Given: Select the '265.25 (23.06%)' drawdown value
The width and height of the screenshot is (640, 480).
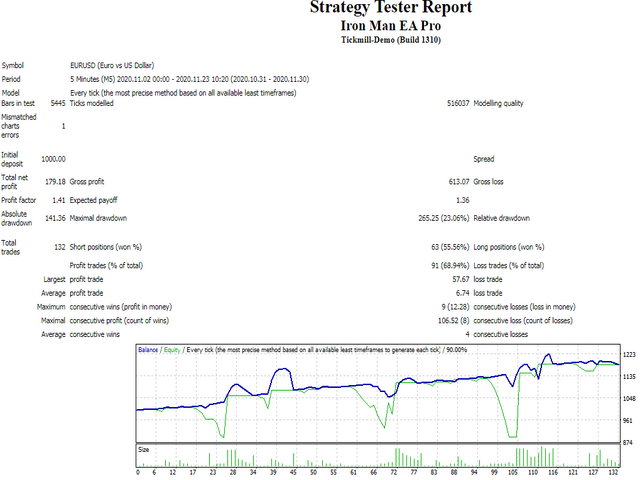Looking at the screenshot, I should pyautogui.click(x=444, y=218).
